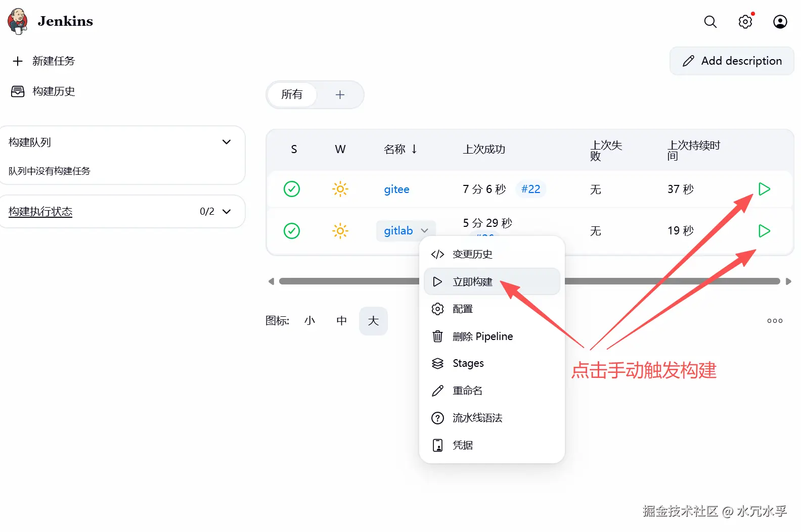Image resolution: width=801 pixels, height=532 pixels.
Task: Click the code icon beside 变更历史
Action: point(437,254)
